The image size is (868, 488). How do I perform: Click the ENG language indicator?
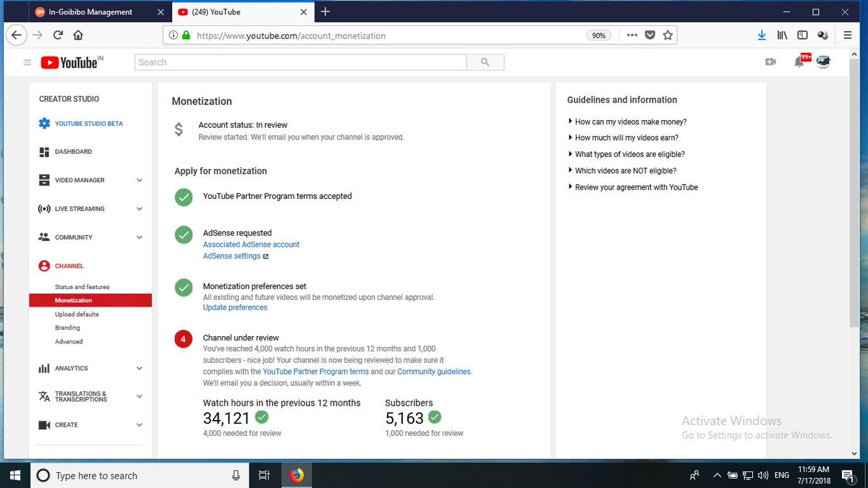781,475
